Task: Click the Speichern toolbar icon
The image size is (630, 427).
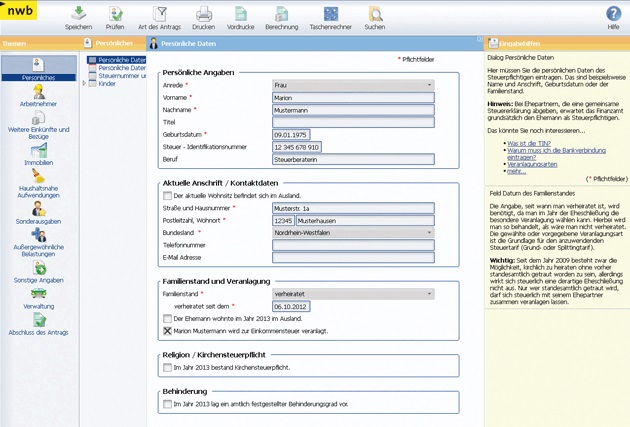Action: pos(78,15)
